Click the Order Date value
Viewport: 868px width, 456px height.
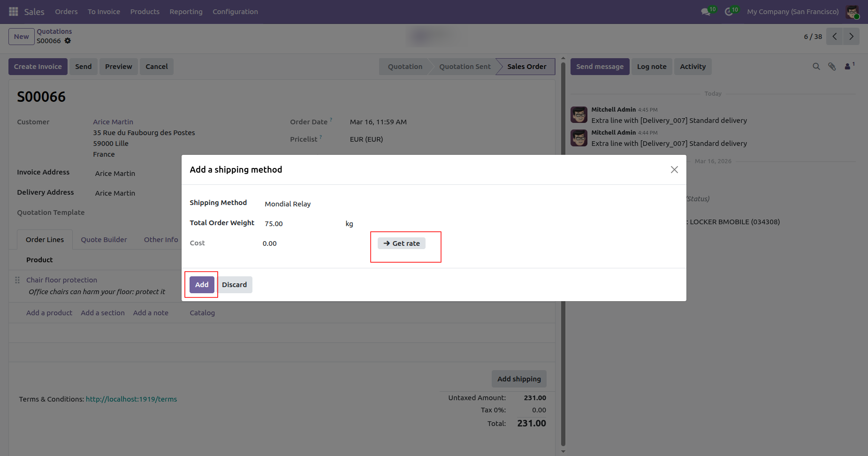[378, 122]
